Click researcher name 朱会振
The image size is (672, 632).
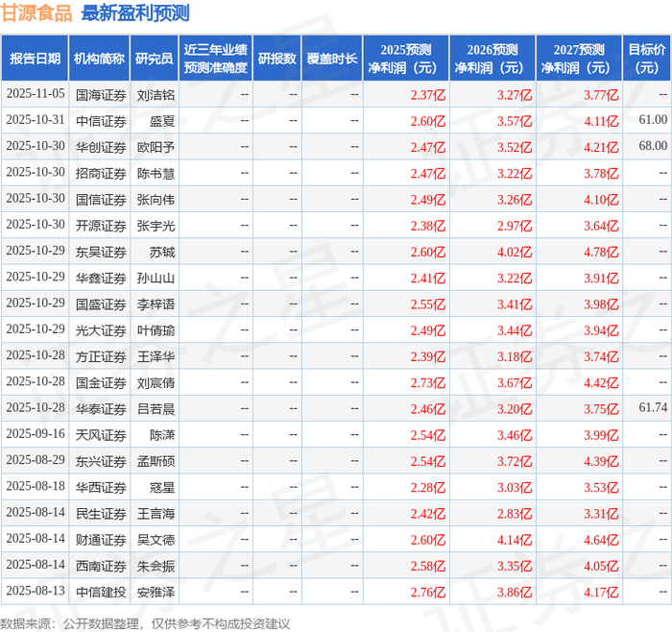click(x=156, y=566)
